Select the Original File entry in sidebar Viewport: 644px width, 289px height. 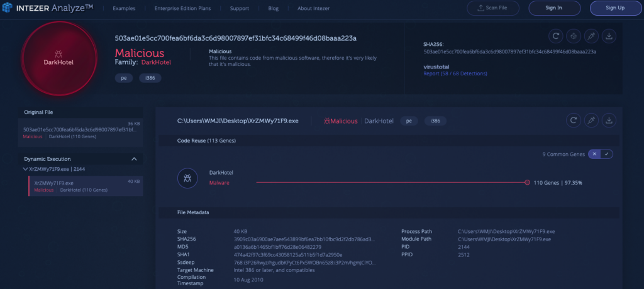[80, 129]
